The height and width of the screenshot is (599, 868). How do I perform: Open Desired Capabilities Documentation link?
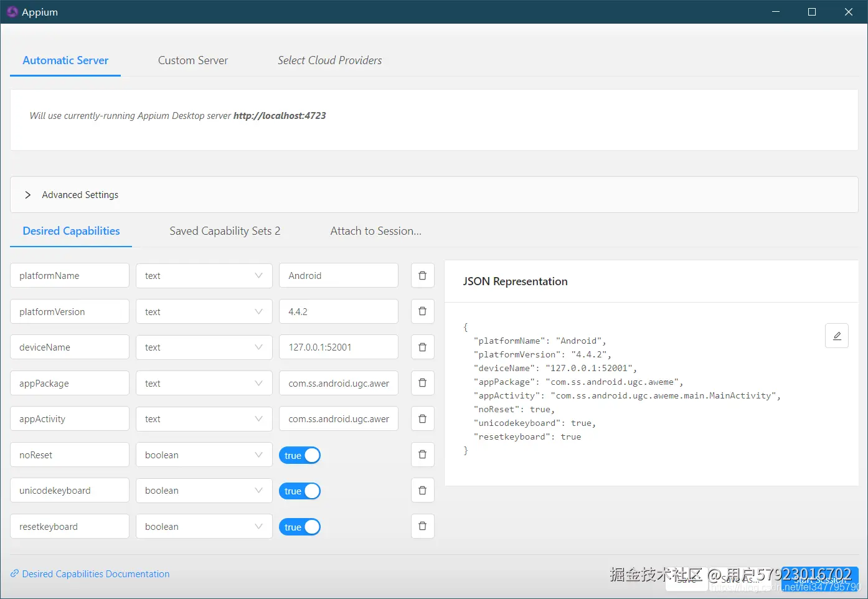(90, 574)
